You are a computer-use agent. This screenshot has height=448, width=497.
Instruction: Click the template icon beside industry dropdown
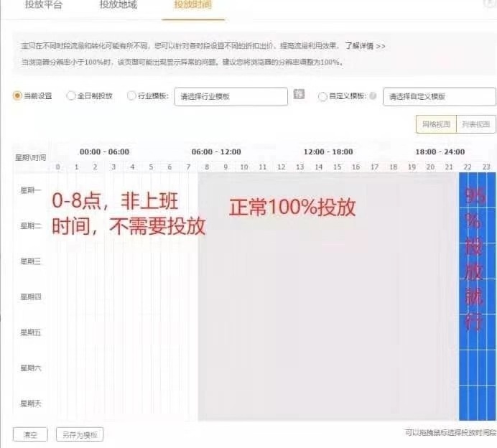pos(299,94)
